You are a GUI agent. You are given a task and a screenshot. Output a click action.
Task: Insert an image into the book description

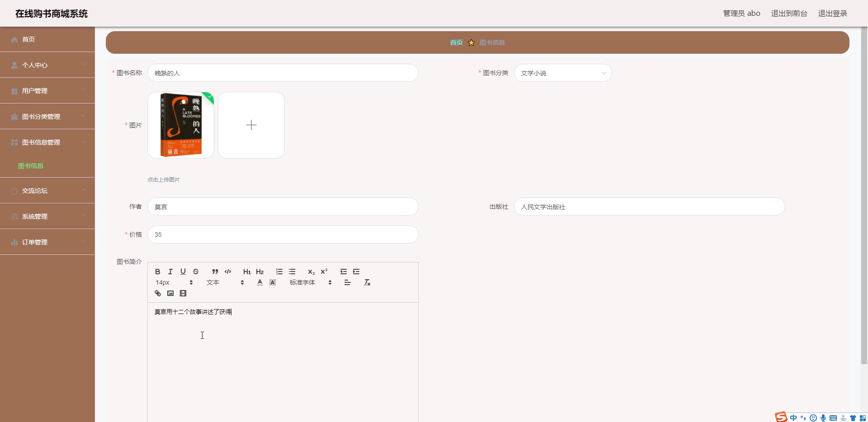point(170,293)
